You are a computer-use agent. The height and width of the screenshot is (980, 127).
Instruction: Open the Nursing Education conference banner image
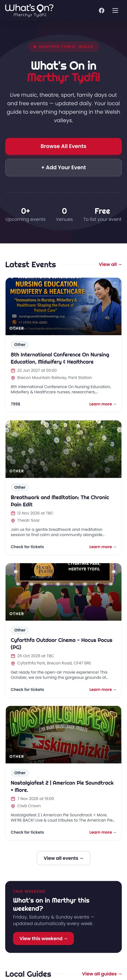tap(63, 306)
